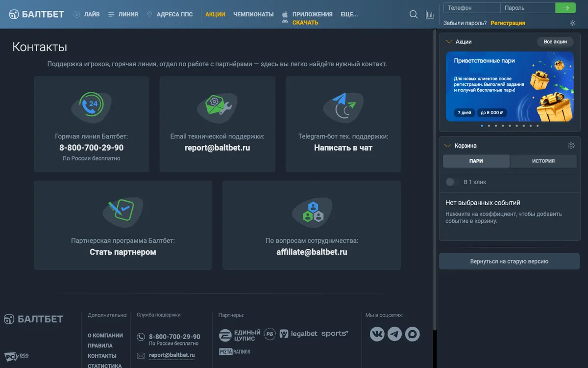588x368 pixels.
Task: Submit login with green arrow button
Action: [x=565, y=8]
